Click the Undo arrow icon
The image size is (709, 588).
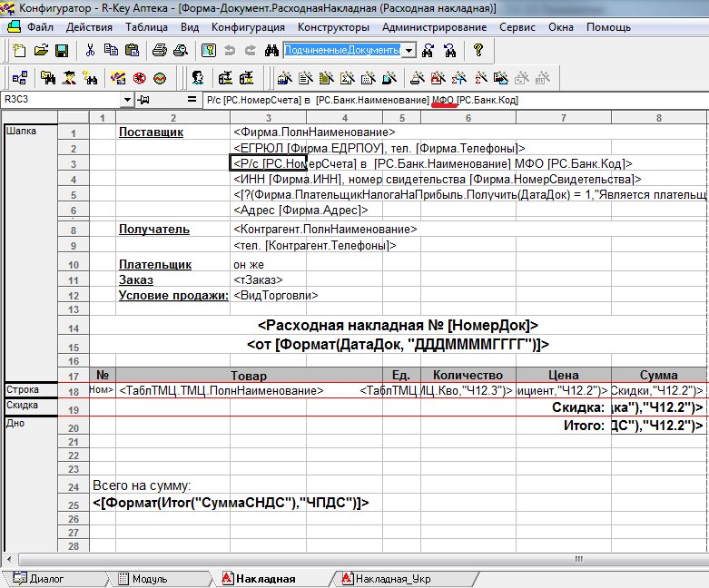click(229, 51)
